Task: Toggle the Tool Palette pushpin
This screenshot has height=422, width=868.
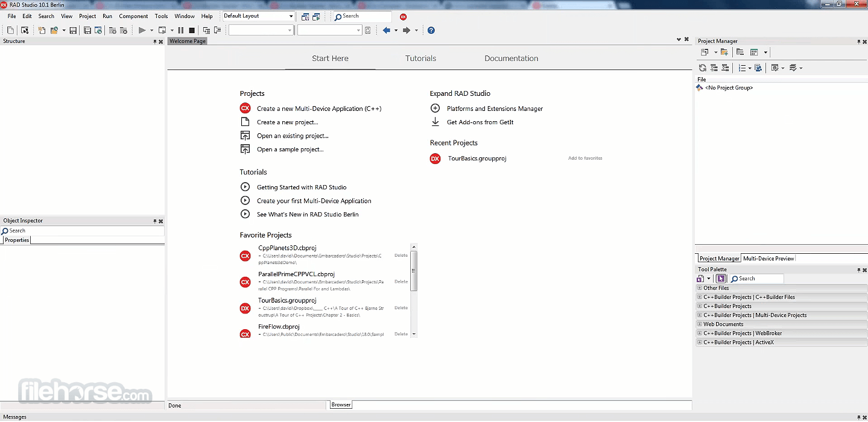Action: click(858, 270)
